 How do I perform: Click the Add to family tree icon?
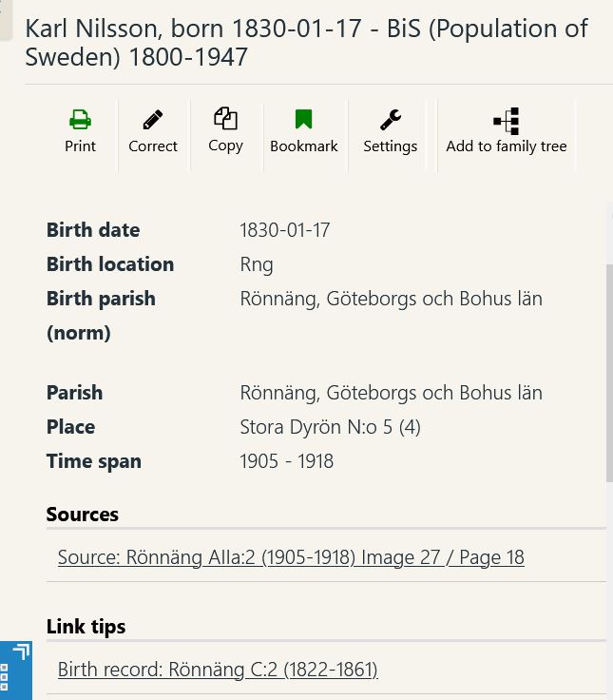[507, 121]
